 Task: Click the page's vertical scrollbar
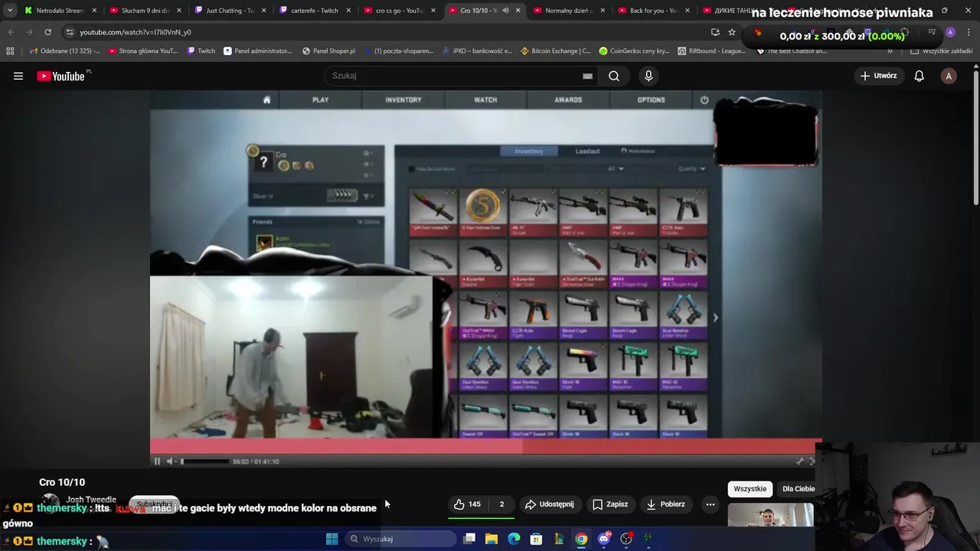pyautogui.click(x=976, y=138)
